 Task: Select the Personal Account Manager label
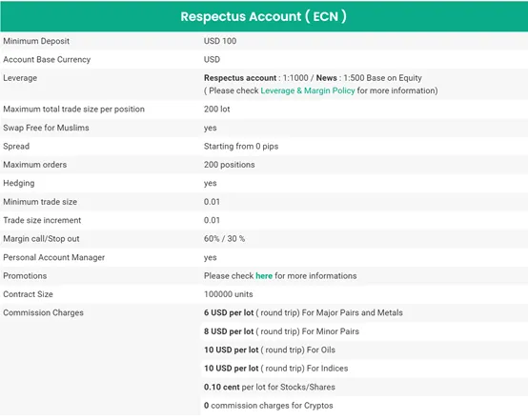tap(53, 257)
